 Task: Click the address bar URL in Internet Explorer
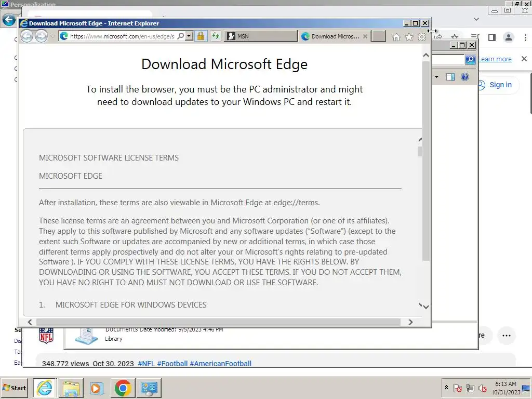[x=122, y=36]
